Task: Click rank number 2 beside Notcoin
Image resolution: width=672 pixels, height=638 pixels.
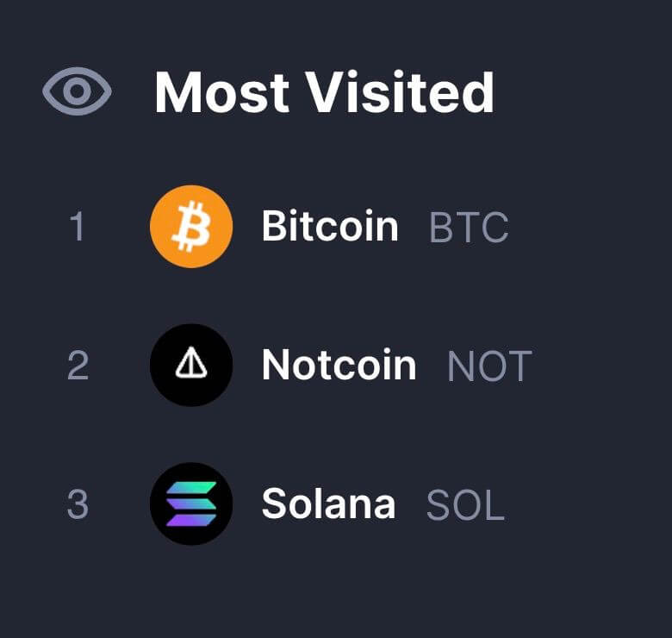Action: pos(78,366)
